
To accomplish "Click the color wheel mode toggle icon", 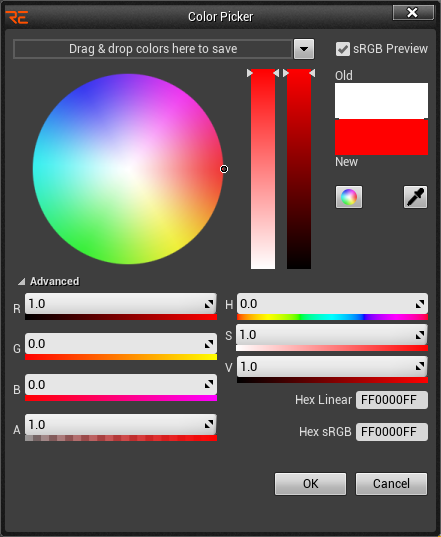I will [x=349, y=197].
